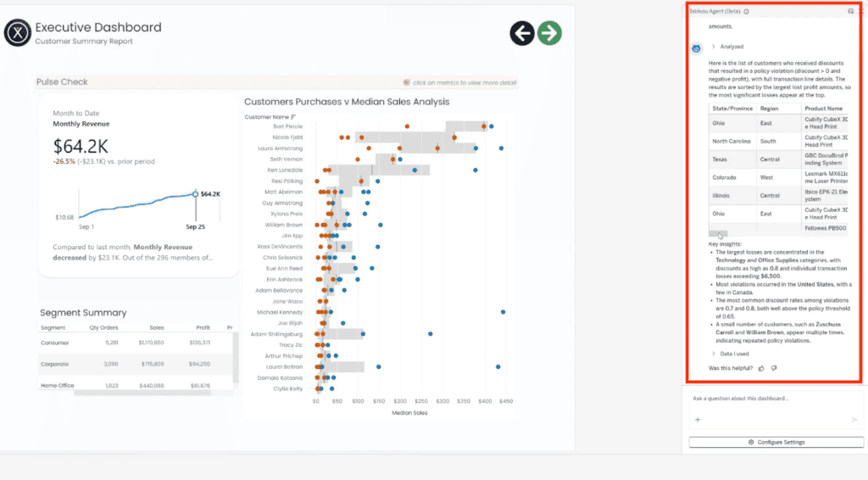This screenshot has height=480, width=868.
Task: Click the Pulse Check section title
Action: click(x=62, y=82)
